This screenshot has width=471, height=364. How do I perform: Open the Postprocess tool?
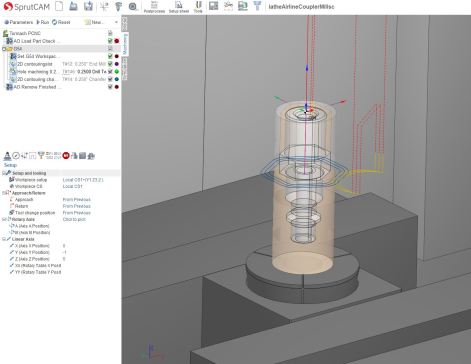click(154, 7)
